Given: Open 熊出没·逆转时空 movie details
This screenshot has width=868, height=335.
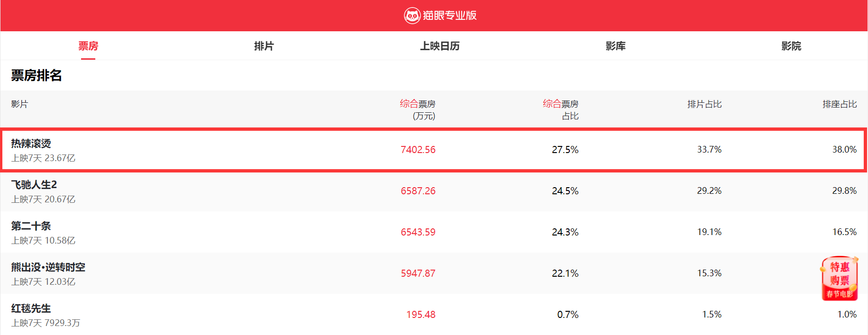Looking at the screenshot, I should tap(48, 267).
